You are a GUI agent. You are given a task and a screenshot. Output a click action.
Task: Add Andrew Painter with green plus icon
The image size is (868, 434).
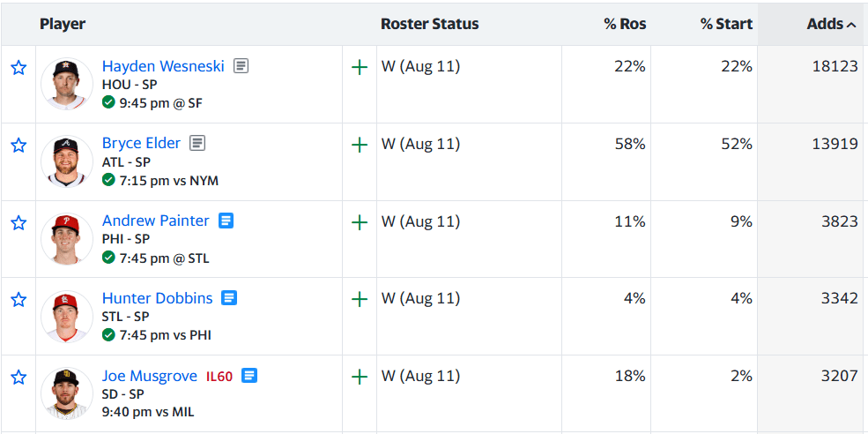pos(360,223)
